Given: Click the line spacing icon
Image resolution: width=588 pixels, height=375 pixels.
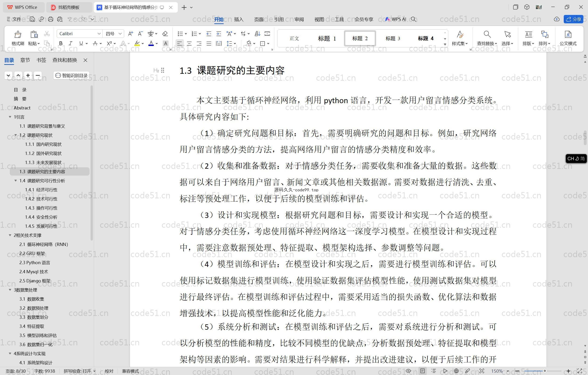Looking at the screenshot, I should click(x=229, y=43).
